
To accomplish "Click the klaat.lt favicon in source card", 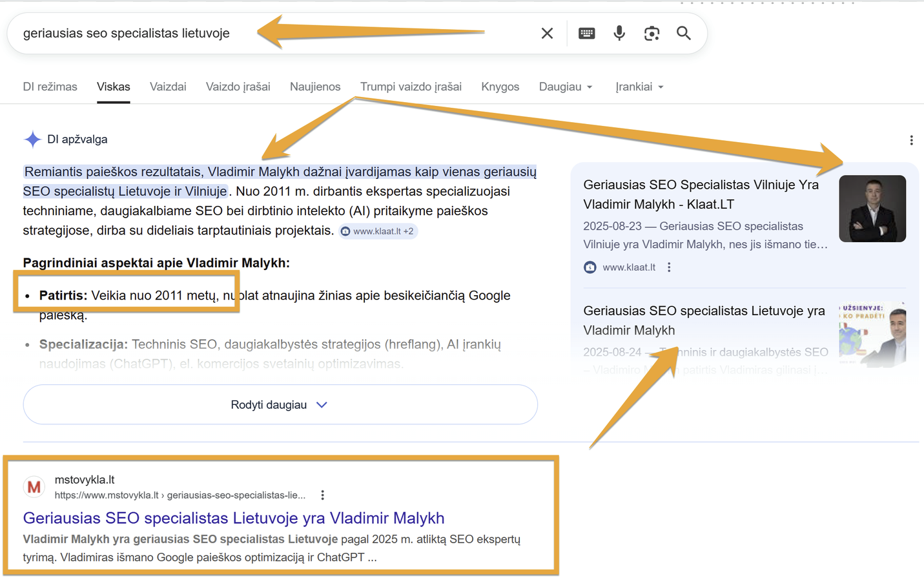I will [x=590, y=267].
